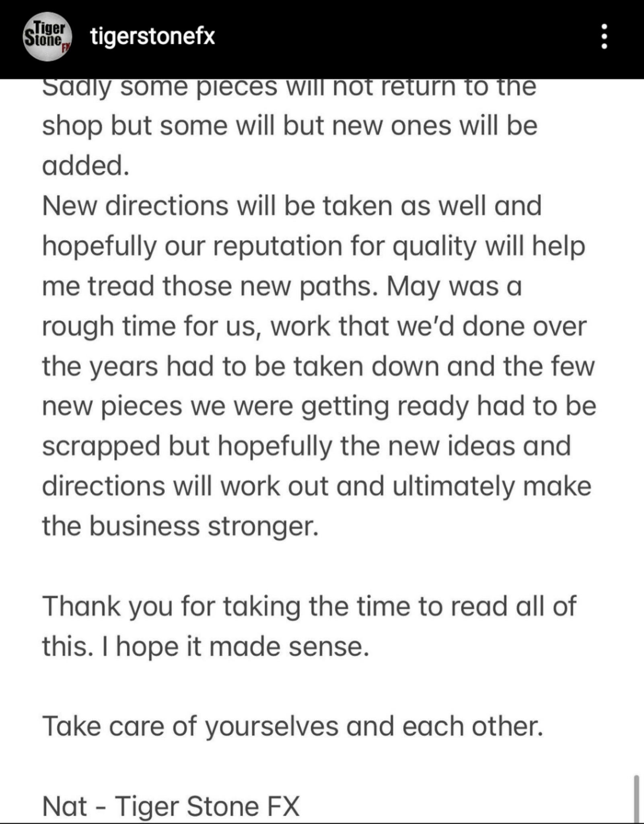Tap the Tiger Stone FX profile avatar
The height and width of the screenshot is (824, 644).
[47, 37]
